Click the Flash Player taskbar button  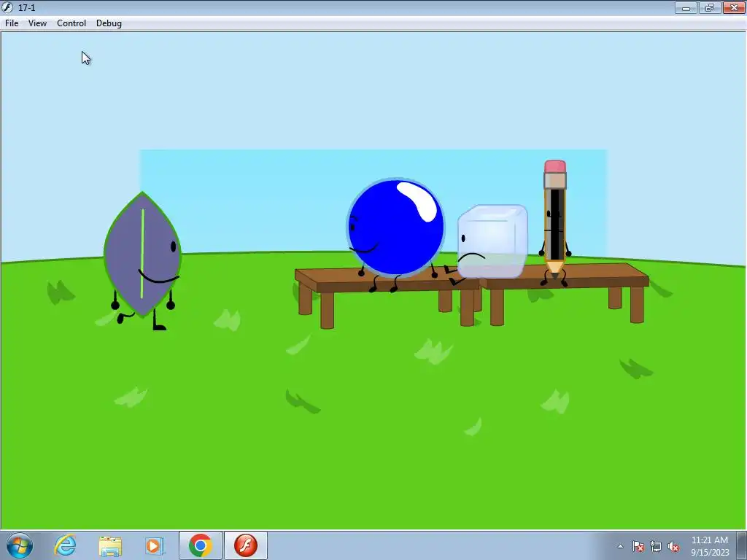click(246, 545)
